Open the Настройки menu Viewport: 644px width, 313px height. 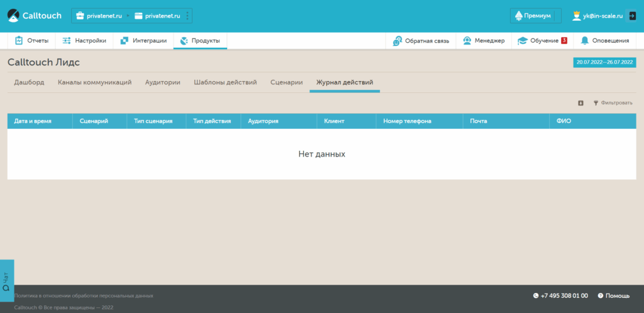(84, 41)
